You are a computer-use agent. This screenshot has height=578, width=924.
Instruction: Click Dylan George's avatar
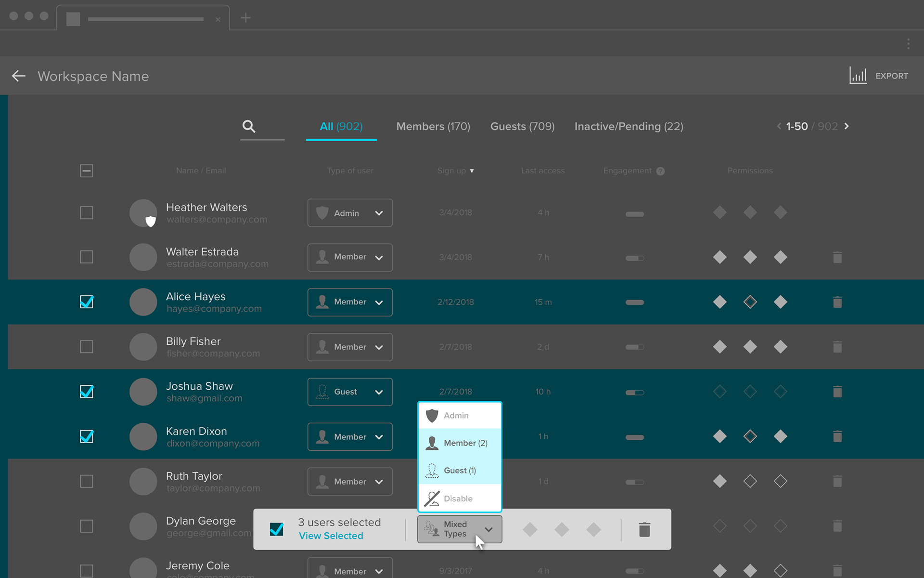tap(143, 526)
